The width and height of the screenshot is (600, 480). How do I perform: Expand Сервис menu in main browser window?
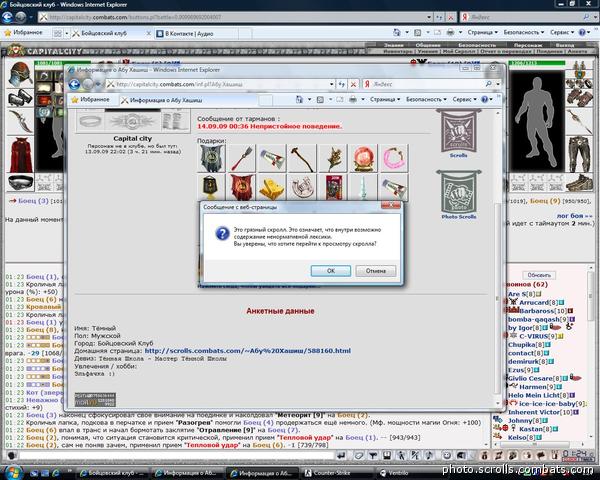pyautogui.click(x=562, y=32)
